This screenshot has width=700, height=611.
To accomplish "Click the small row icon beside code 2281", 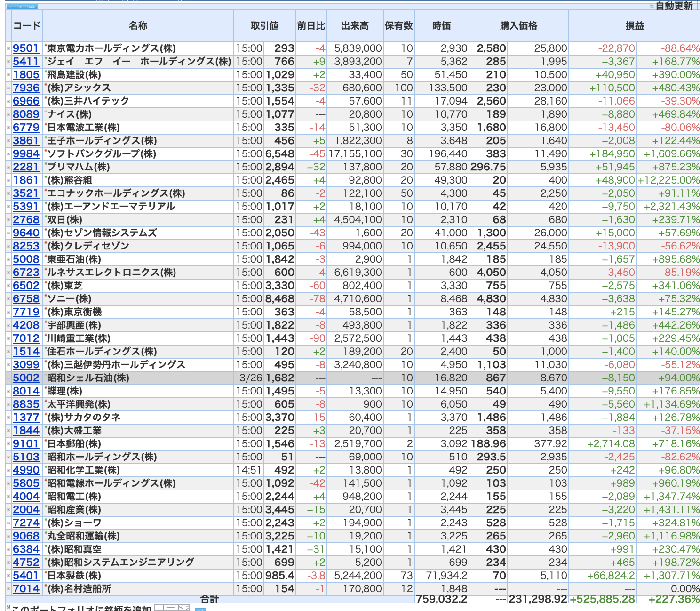I will pyautogui.click(x=8, y=167).
